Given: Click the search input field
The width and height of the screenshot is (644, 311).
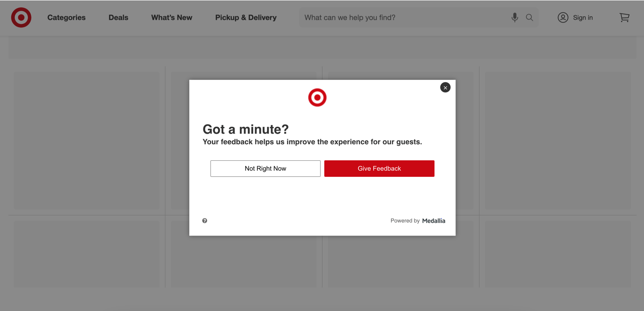Looking at the screenshot, I should pyautogui.click(x=404, y=17).
